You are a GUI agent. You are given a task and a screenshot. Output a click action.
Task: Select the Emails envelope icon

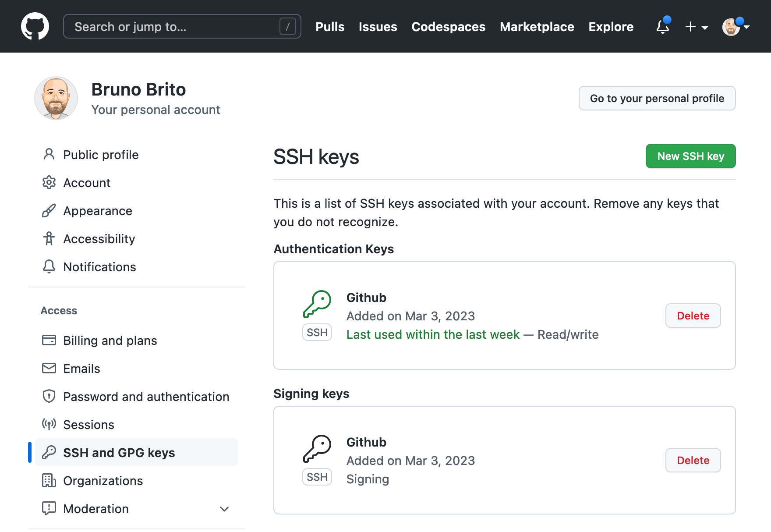pos(49,368)
